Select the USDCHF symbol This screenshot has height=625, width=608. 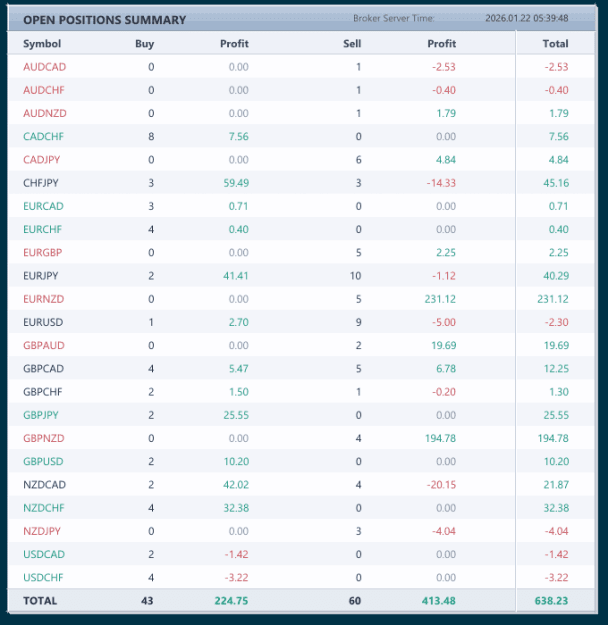(x=43, y=577)
